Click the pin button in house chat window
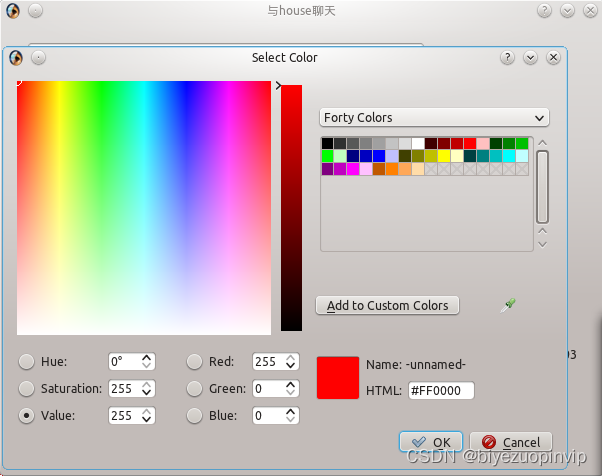 click(x=35, y=10)
